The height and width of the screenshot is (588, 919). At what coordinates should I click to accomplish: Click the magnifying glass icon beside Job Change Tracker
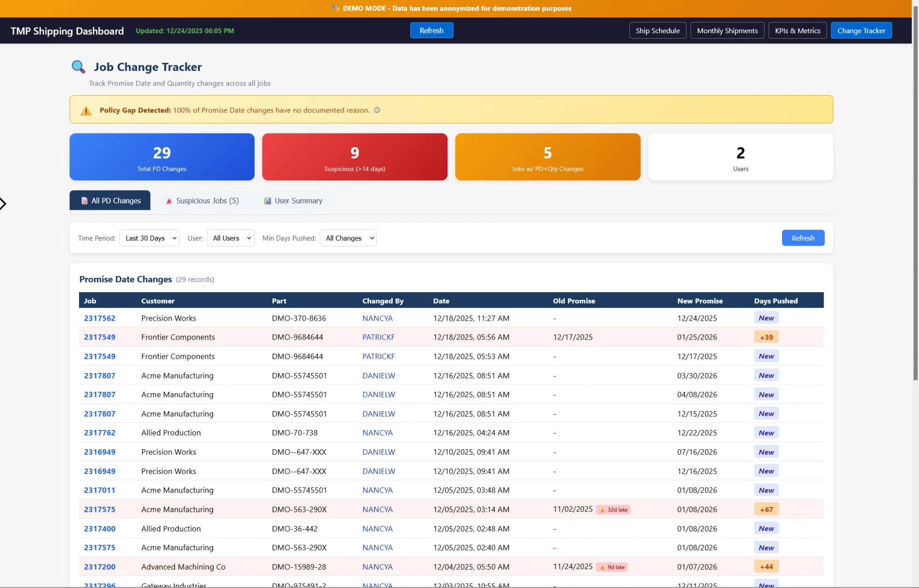coord(78,67)
